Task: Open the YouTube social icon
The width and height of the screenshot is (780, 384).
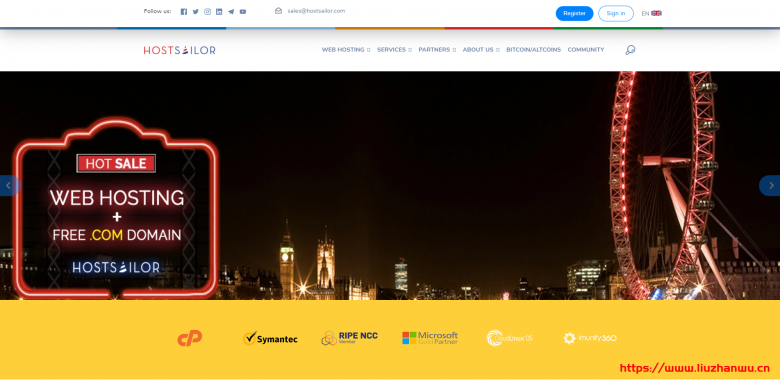Action: [x=243, y=11]
